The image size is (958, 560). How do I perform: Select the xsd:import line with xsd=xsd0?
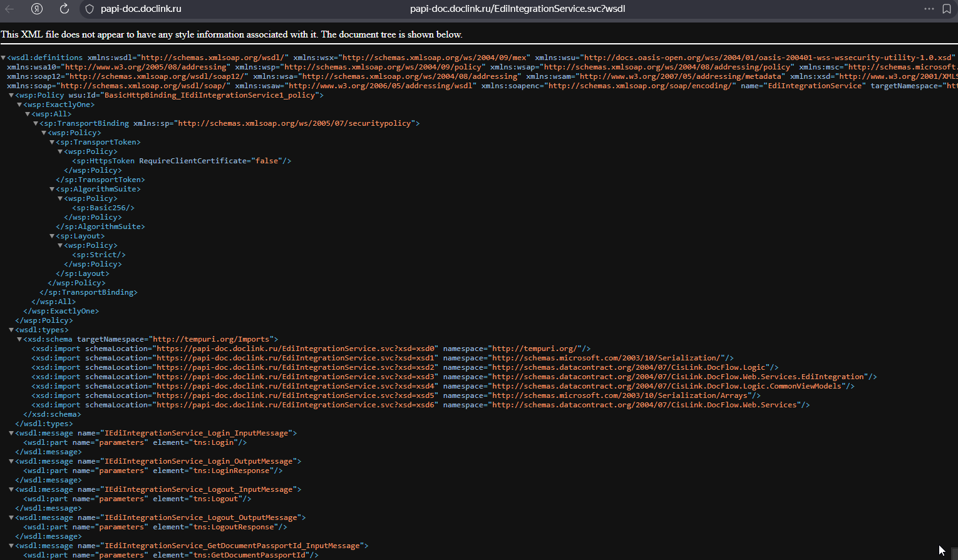coord(311,349)
